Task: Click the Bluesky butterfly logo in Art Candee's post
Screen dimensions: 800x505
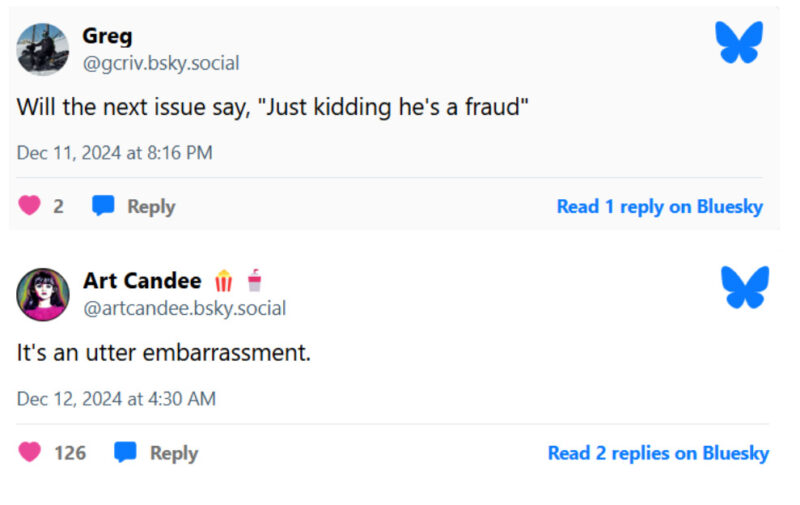Action: tap(745, 287)
